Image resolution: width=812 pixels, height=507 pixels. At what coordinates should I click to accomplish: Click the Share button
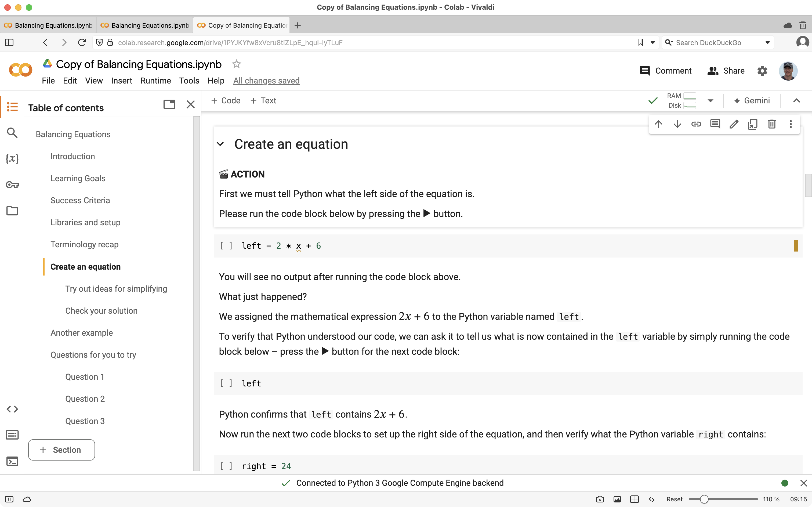[x=726, y=71]
